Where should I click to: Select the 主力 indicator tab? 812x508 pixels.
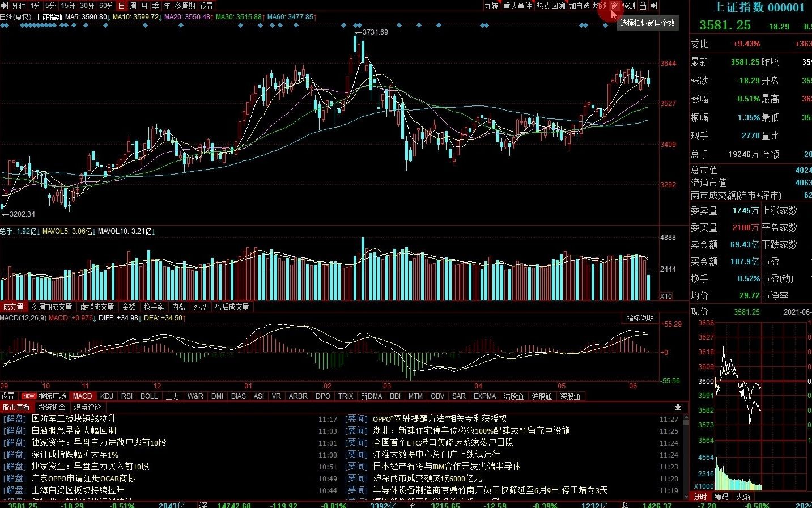[x=172, y=396]
